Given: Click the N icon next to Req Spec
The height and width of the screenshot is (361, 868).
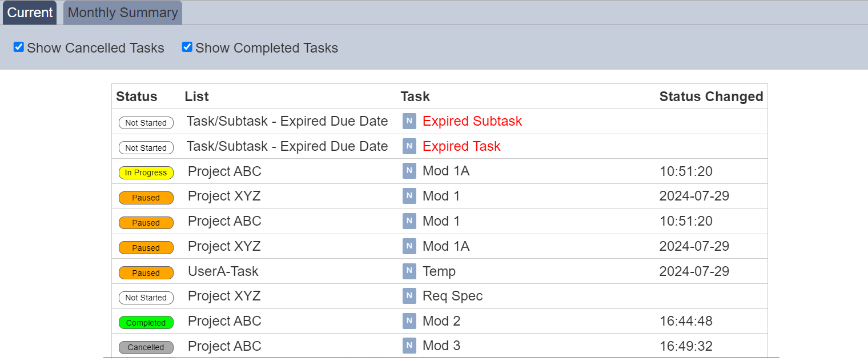Looking at the screenshot, I should pyautogui.click(x=409, y=296).
